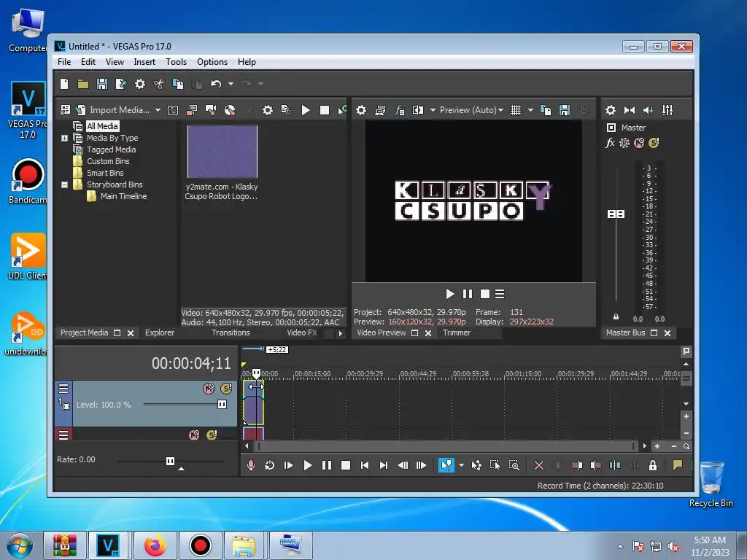Open Firefox from taskbar
The image size is (747, 560).
pyautogui.click(x=155, y=545)
